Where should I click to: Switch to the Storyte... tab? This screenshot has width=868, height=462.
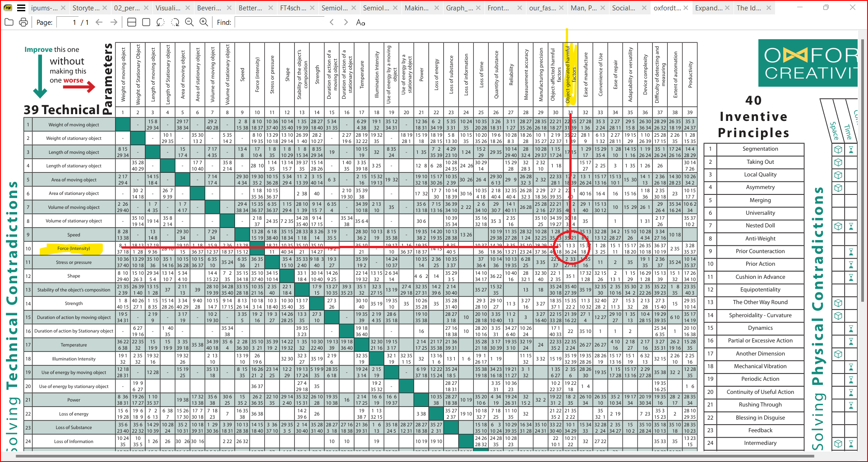[x=83, y=8]
